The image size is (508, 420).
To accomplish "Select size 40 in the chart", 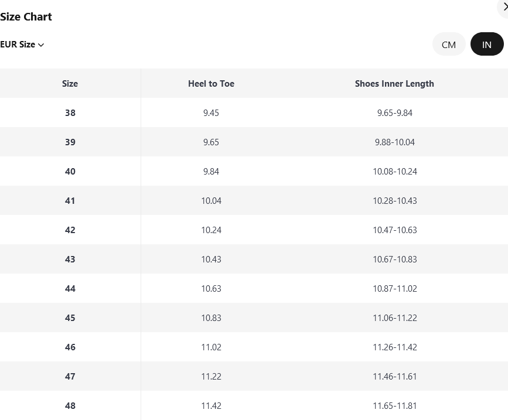I will click(70, 172).
